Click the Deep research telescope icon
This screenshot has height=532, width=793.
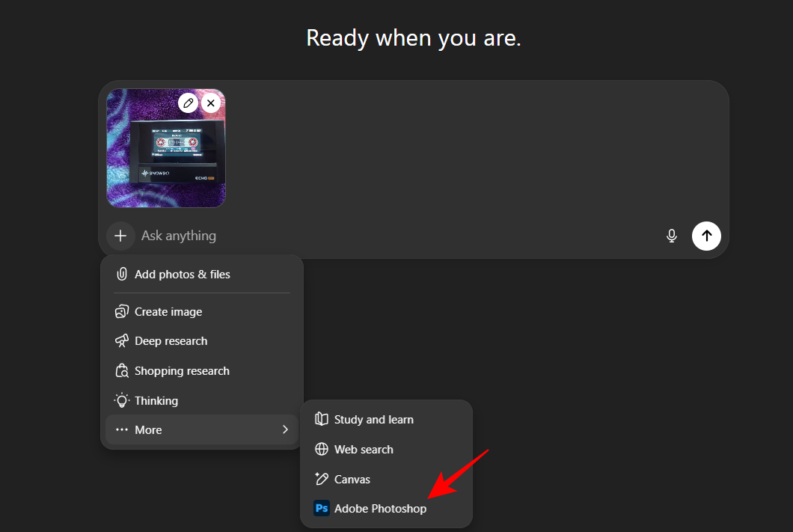121,341
